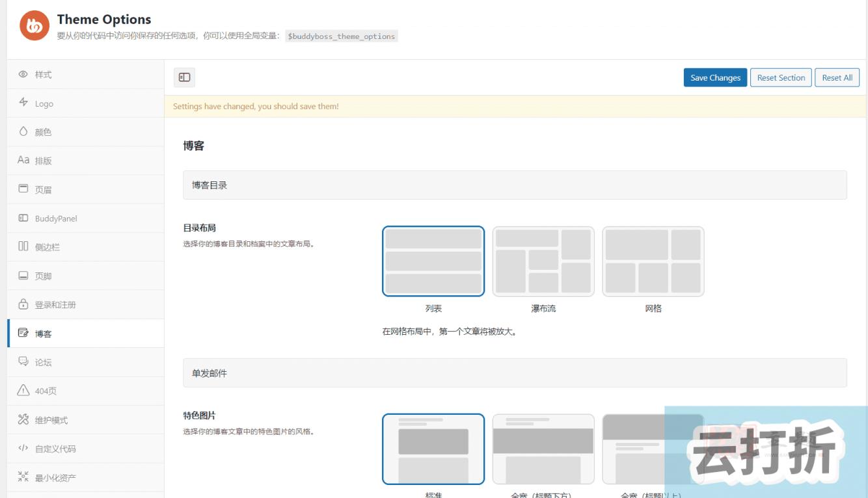The width and height of the screenshot is (868, 498).
Task: Click the header icon beside 页眉
Action: pyautogui.click(x=23, y=189)
